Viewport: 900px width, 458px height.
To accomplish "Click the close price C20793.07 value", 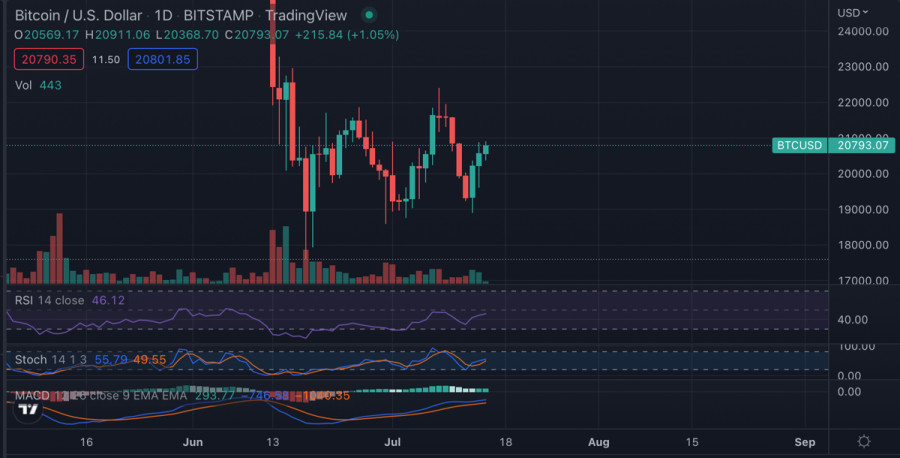I will click(257, 34).
